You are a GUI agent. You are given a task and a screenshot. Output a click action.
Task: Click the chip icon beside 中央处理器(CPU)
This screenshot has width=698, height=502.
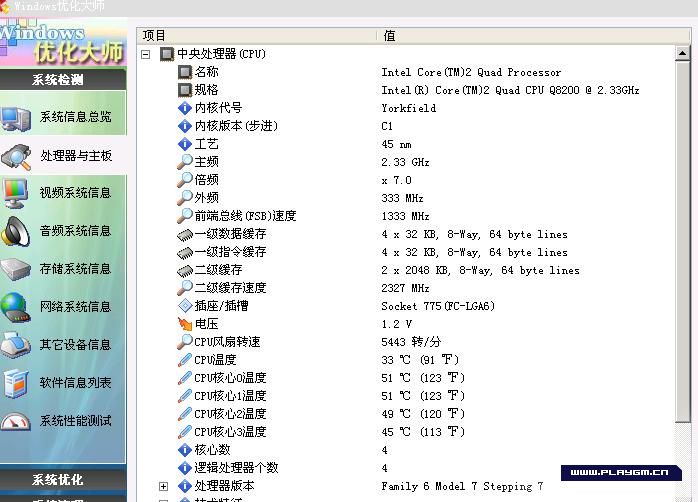166,54
